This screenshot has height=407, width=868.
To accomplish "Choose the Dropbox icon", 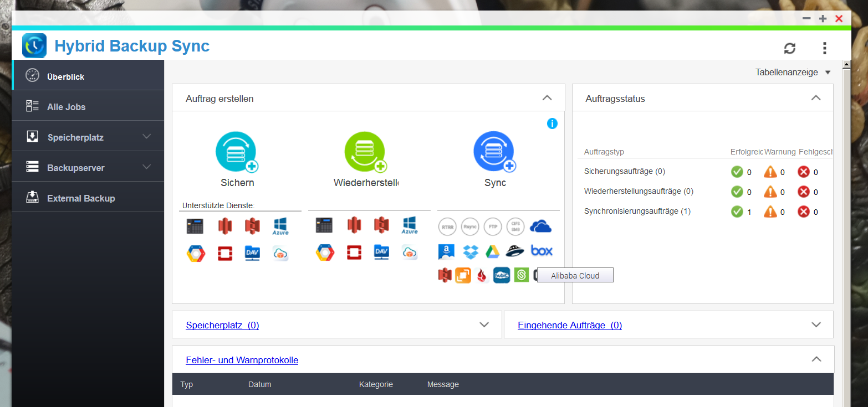I will pos(471,251).
